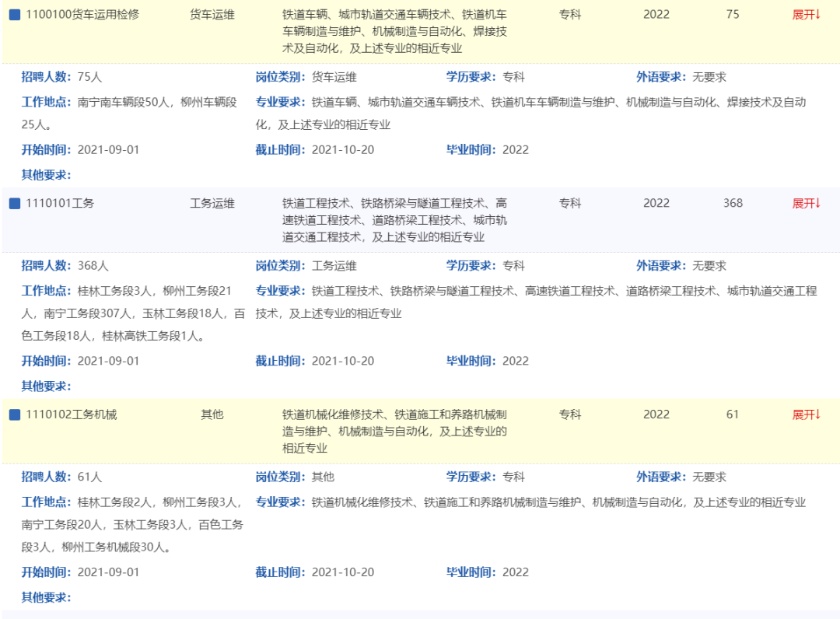The image size is (840, 619).
Task: Click the major list in the 1110102工务机械 header row
Action: coord(395,432)
